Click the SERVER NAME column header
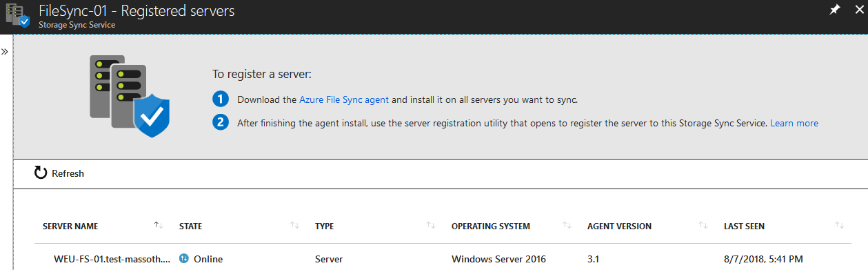 [x=70, y=226]
